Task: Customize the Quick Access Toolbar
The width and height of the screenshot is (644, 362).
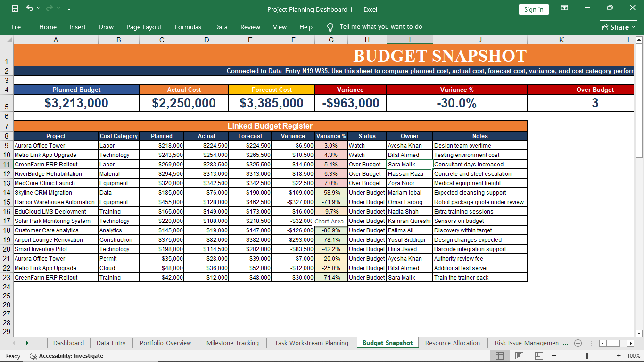Action: [69, 9]
